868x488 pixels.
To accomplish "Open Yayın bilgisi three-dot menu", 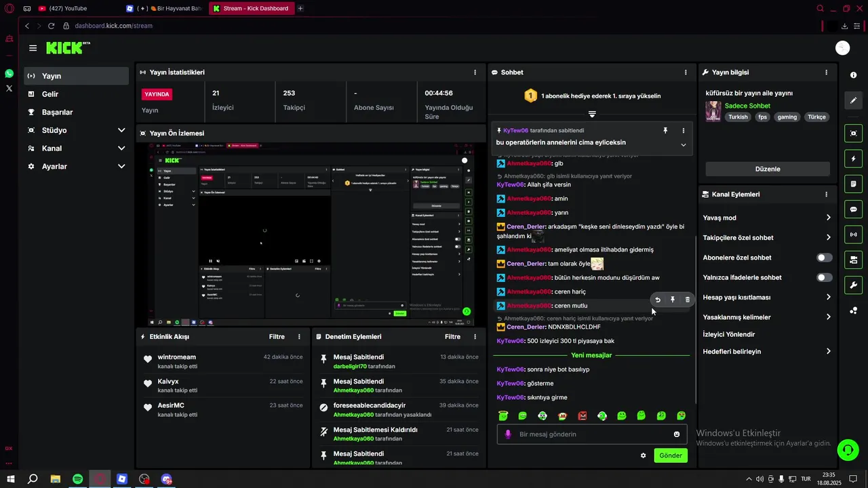I will point(826,72).
